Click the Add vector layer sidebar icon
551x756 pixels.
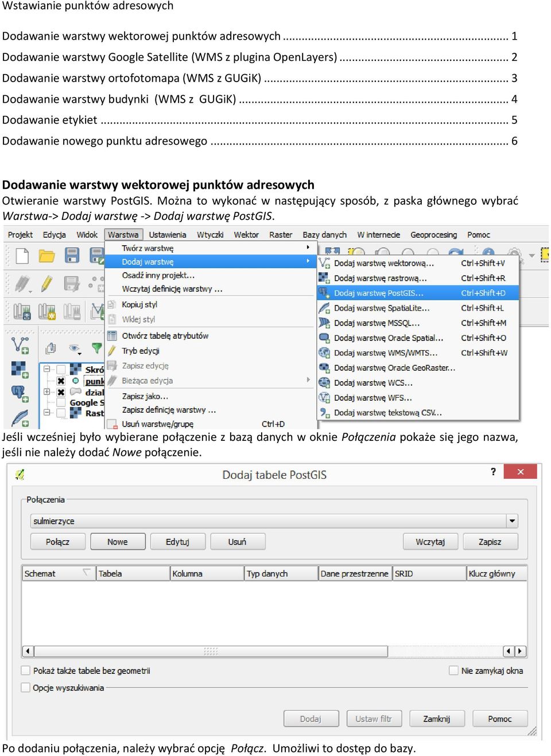point(20,345)
